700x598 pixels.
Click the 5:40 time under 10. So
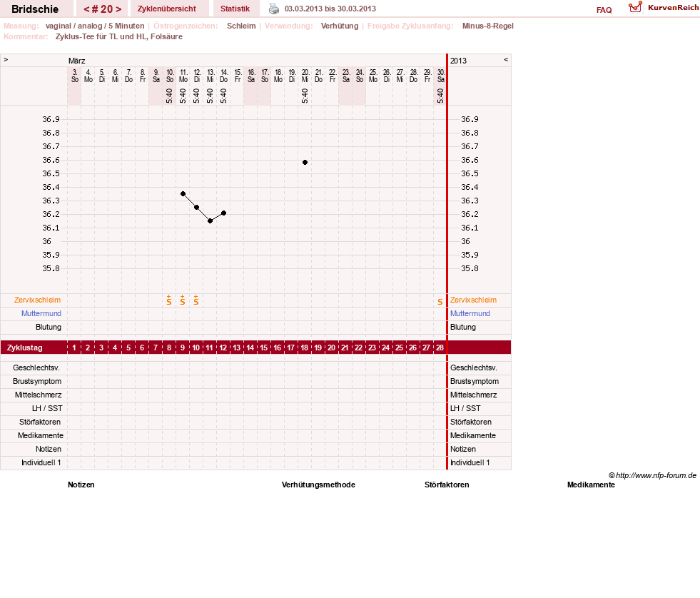pos(169,96)
